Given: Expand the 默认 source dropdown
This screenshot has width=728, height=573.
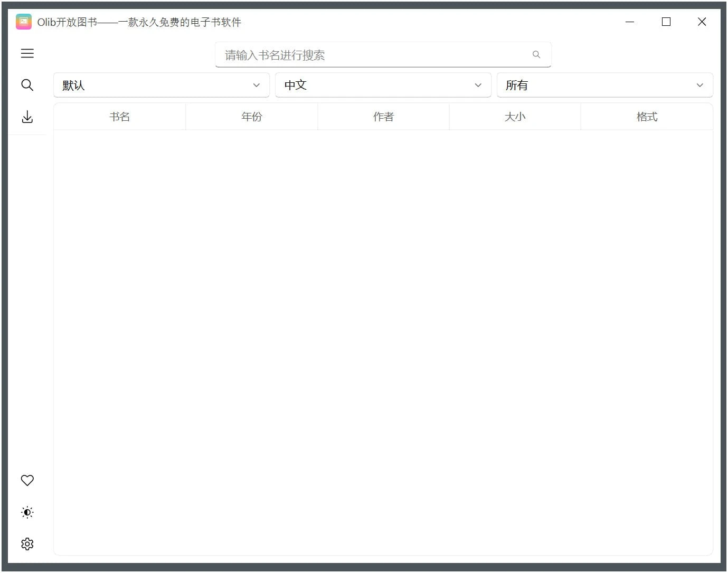Looking at the screenshot, I should coord(162,85).
